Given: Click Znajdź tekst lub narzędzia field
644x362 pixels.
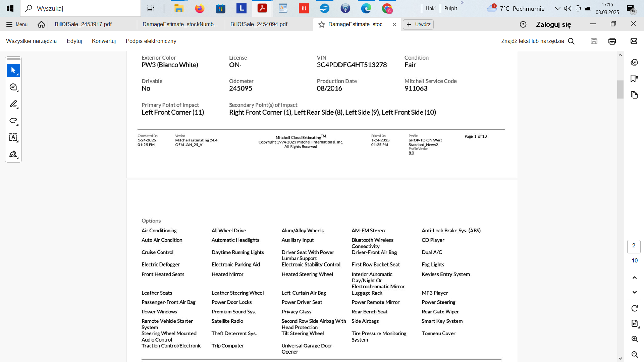Looking at the screenshot, I should pyautogui.click(x=533, y=41).
